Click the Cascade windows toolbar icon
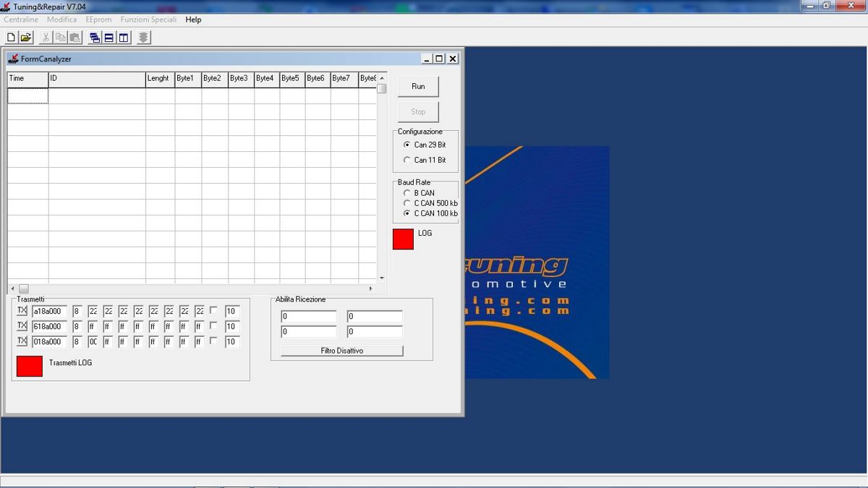This screenshot has width=868, height=488. (95, 38)
